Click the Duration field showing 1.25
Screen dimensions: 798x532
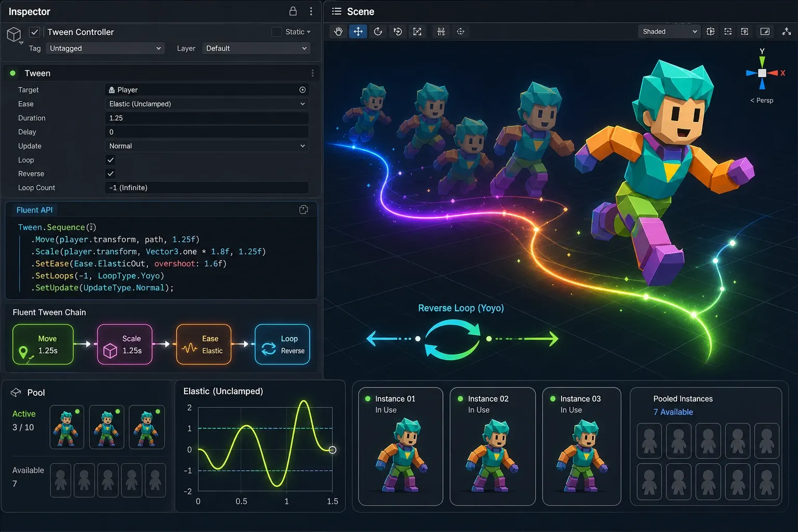[x=207, y=118]
